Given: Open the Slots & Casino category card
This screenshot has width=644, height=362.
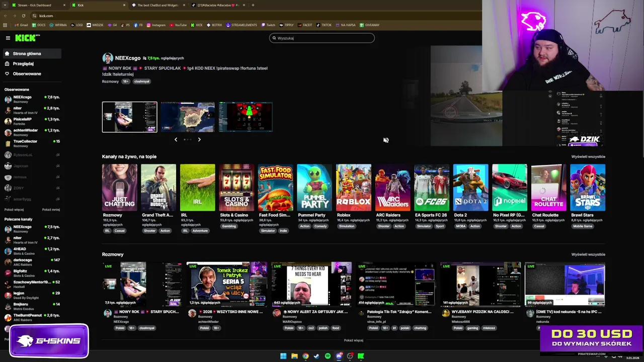Looking at the screenshot, I should click(x=236, y=188).
